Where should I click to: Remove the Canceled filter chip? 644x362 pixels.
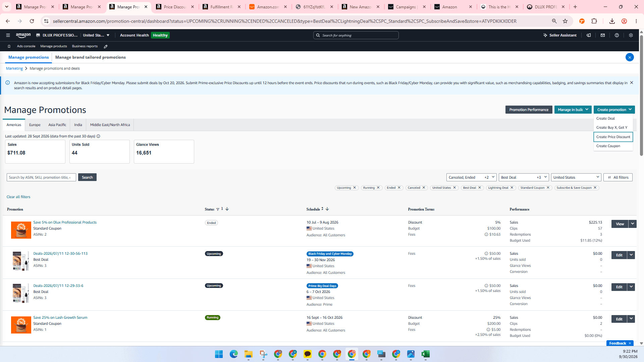click(424, 188)
